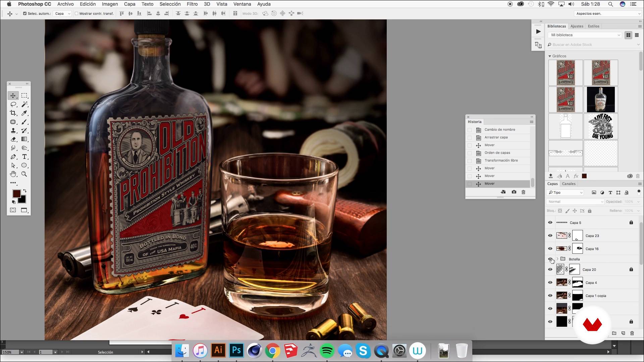Hide the Capa 16 layer
The image size is (644, 362).
(550, 249)
